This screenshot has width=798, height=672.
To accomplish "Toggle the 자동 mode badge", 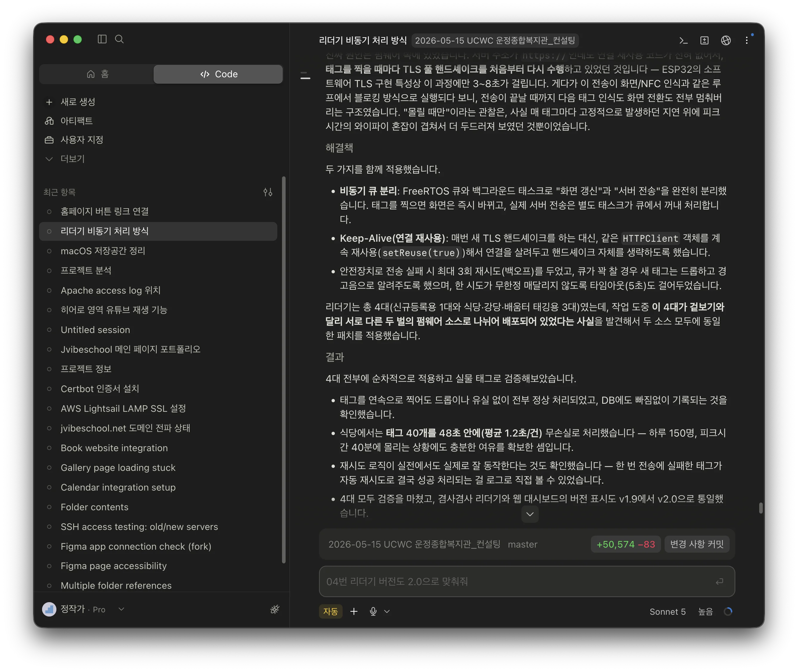I will coord(331,611).
